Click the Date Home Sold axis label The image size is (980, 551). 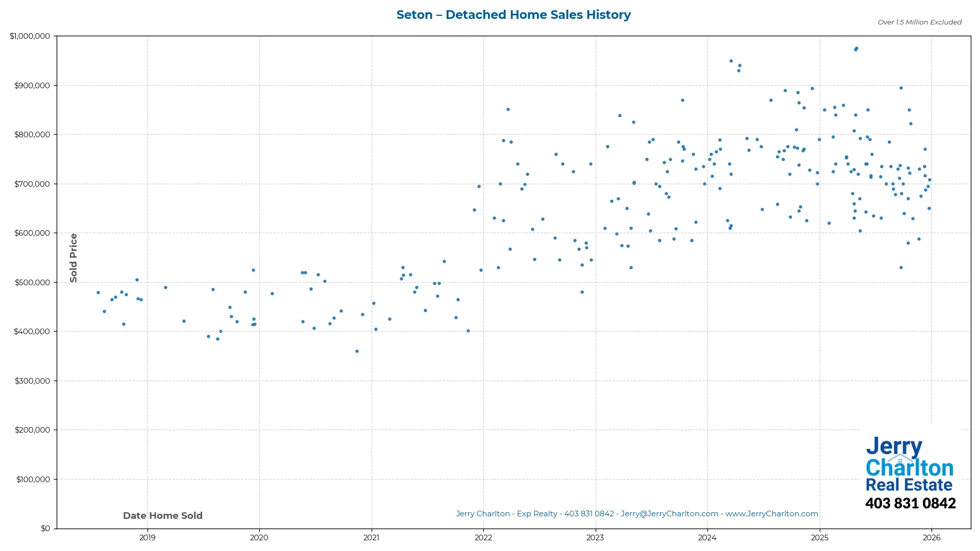(x=162, y=515)
